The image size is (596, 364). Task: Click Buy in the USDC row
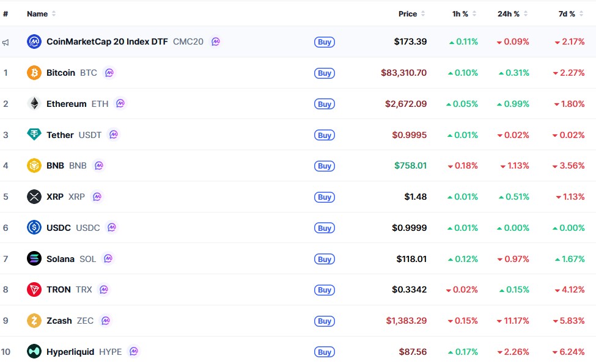pyautogui.click(x=325, y=228)
